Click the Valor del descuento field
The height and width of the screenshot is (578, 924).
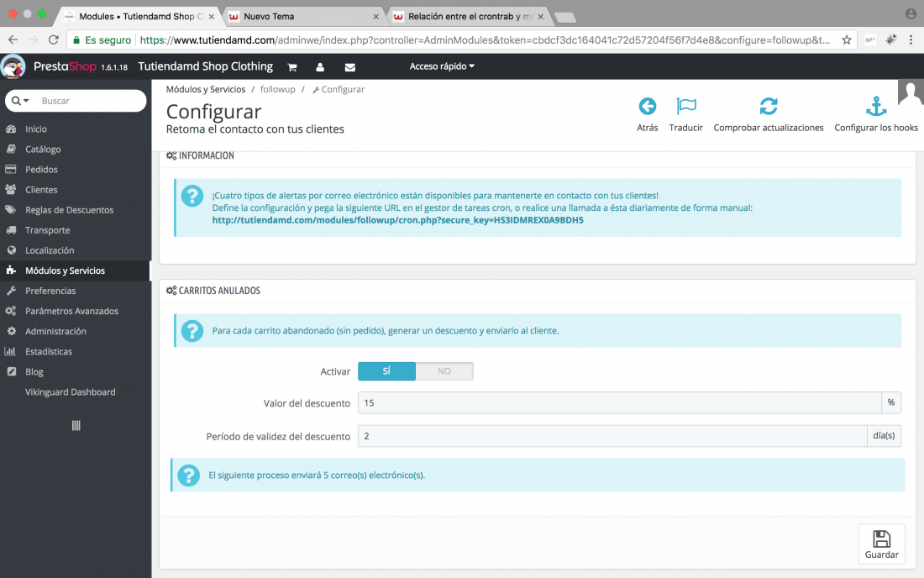click(x=619, y=403)
